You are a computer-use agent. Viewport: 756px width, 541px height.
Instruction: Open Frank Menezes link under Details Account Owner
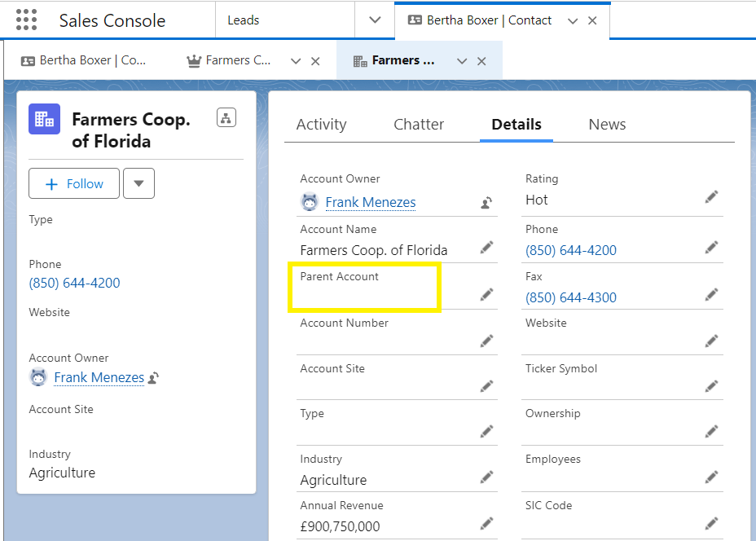[x=371, y=202]
